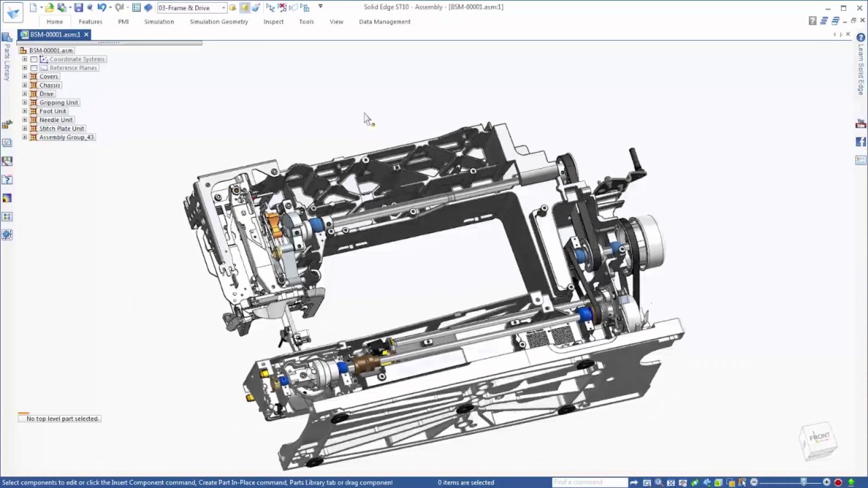Click the Open folder icon
The height and width of the screenshot is (488, 868).
click(x=49, y=7)
